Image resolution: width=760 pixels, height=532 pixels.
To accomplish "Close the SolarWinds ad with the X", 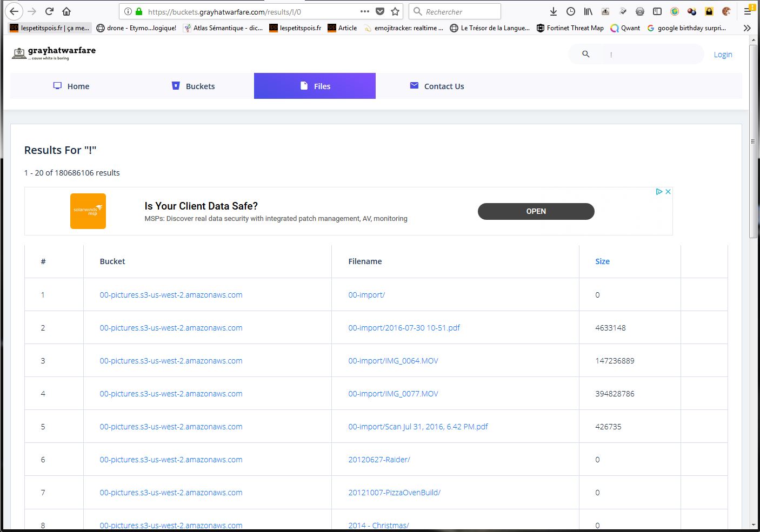I will click(668, 192).
